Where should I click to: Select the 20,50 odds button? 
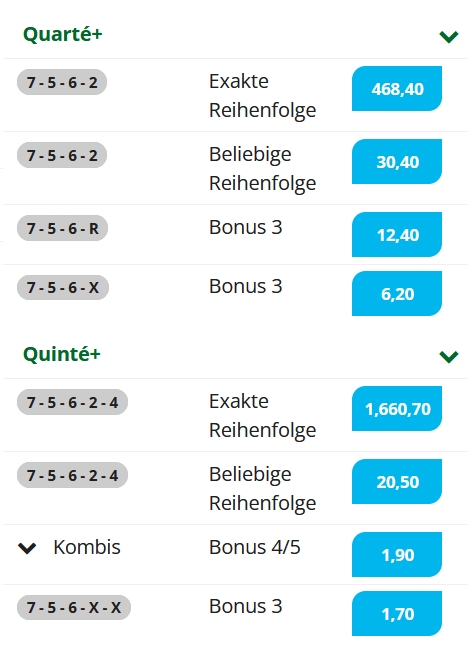(x=397, y=481)
